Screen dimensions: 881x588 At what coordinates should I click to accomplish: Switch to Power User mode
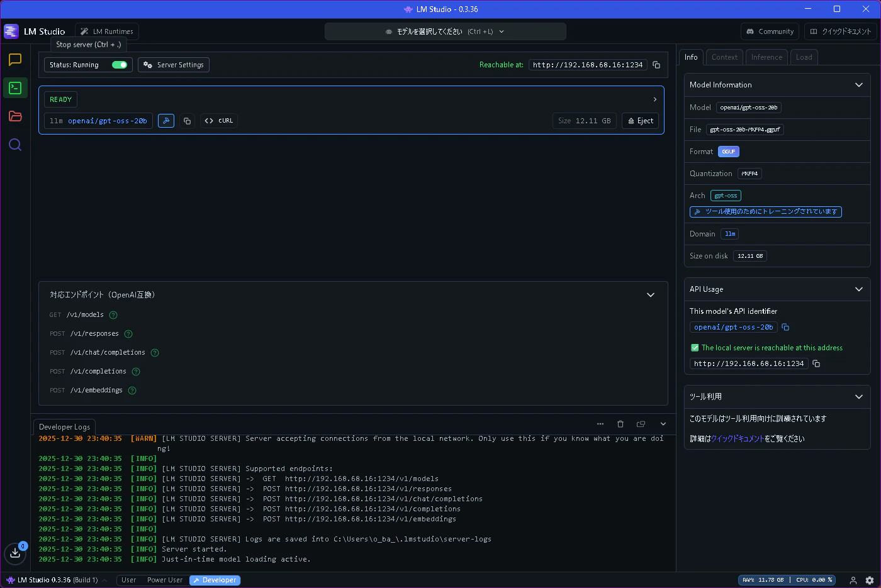(165, 580)
